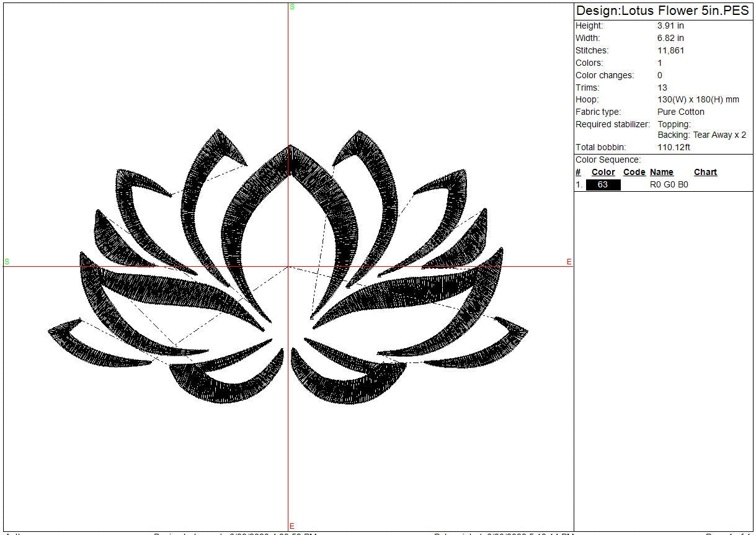Click the Name column header

661,173
